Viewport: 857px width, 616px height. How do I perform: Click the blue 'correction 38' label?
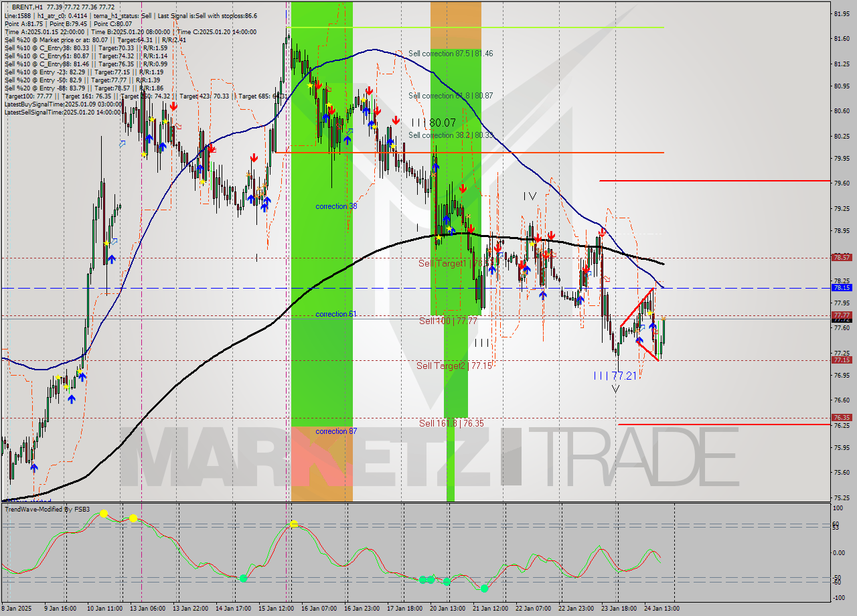336,206
